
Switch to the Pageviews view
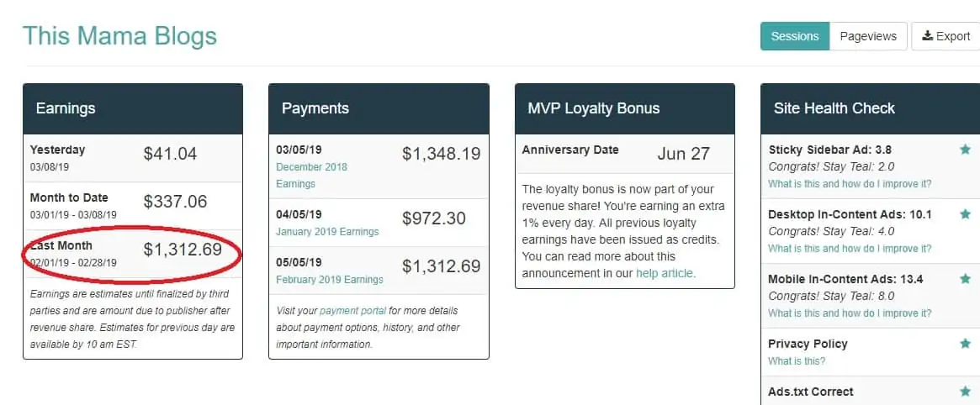click(868, 36)
